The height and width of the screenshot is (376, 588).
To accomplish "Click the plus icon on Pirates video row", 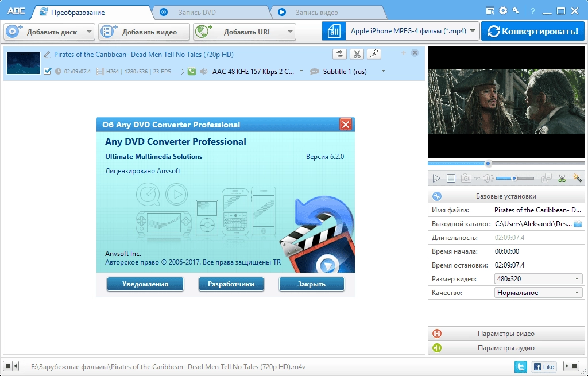I will point(404,53).
